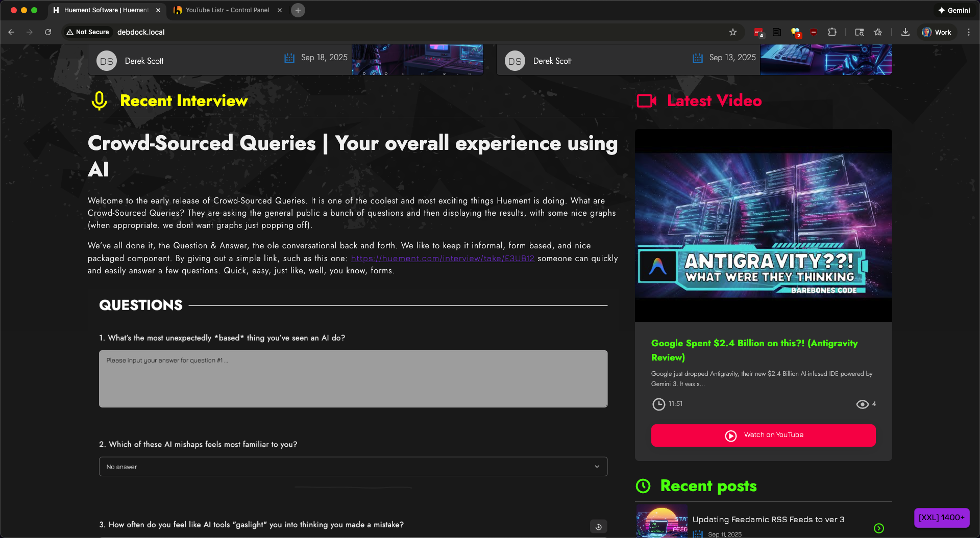Click the Sep 11, 2025 post date

(x=725, y=534)
